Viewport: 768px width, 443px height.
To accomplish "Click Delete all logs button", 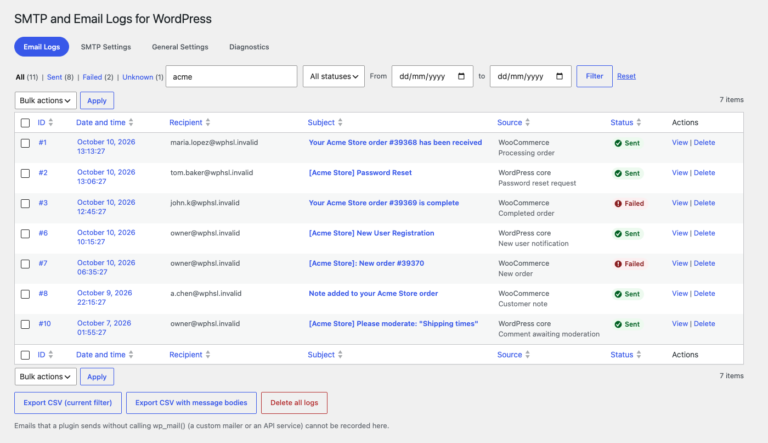I will tap(294, 403).
